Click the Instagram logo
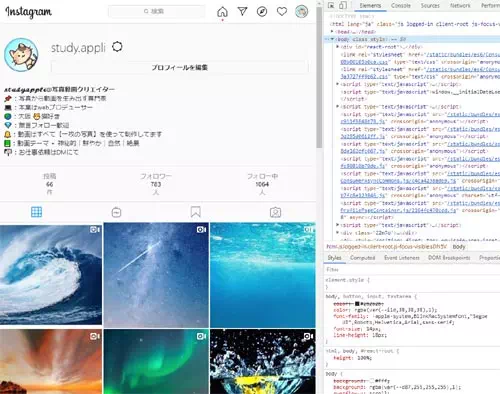The width and height of the screenshot is (500, 394). tap(28, 12)
